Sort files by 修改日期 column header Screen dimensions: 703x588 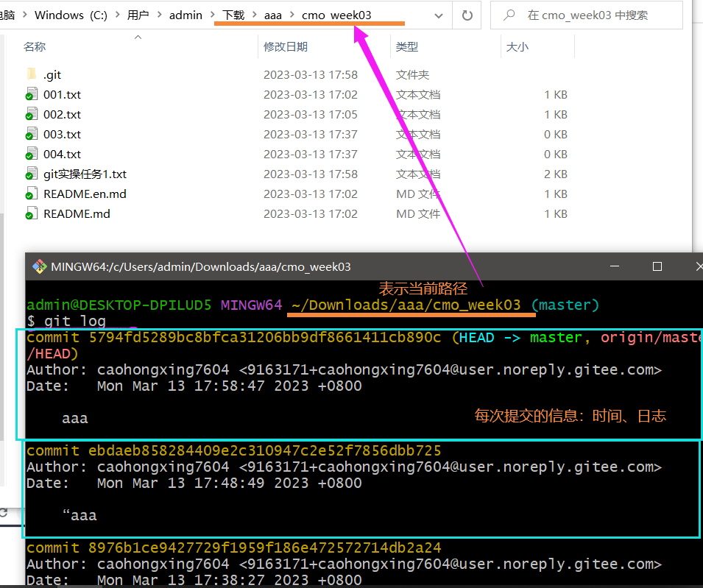[x=286, y=46]
